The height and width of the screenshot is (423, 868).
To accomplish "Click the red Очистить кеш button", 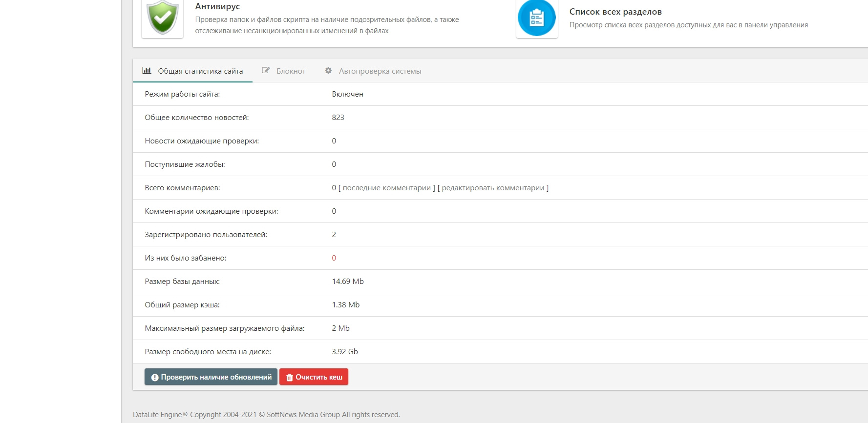I will click(314, 377).
